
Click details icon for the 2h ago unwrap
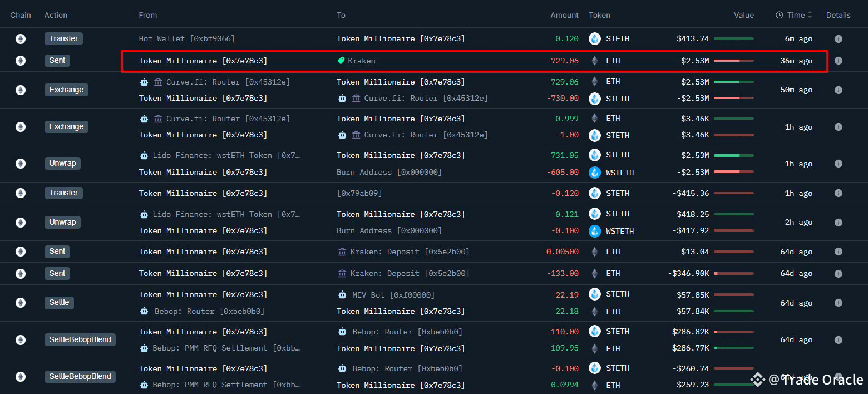point(838,223)
